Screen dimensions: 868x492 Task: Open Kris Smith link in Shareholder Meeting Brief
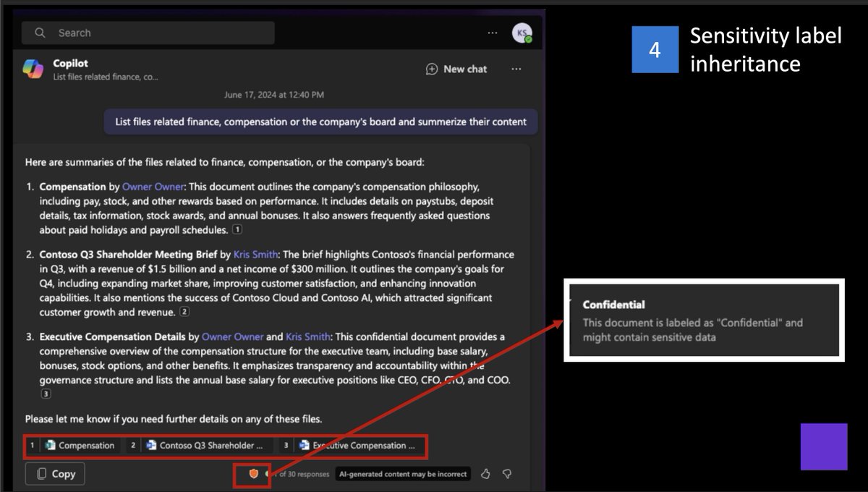click(256, 255)
